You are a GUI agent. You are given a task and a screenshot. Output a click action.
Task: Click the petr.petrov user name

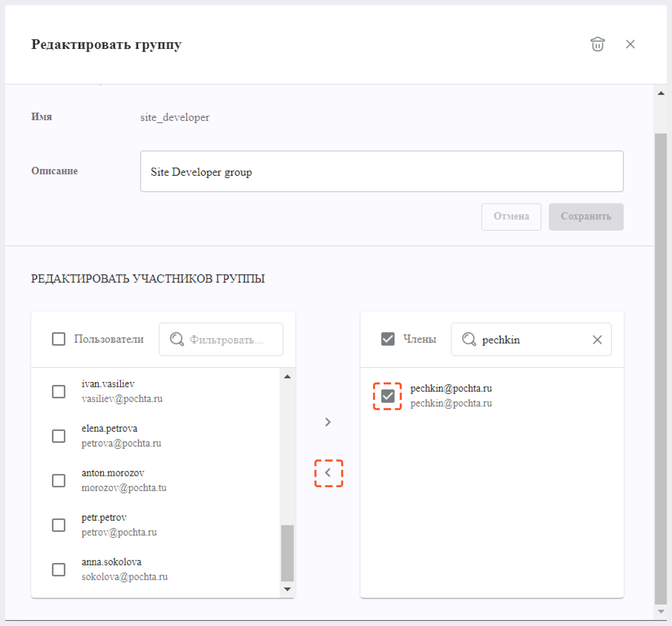coord(104,517)
